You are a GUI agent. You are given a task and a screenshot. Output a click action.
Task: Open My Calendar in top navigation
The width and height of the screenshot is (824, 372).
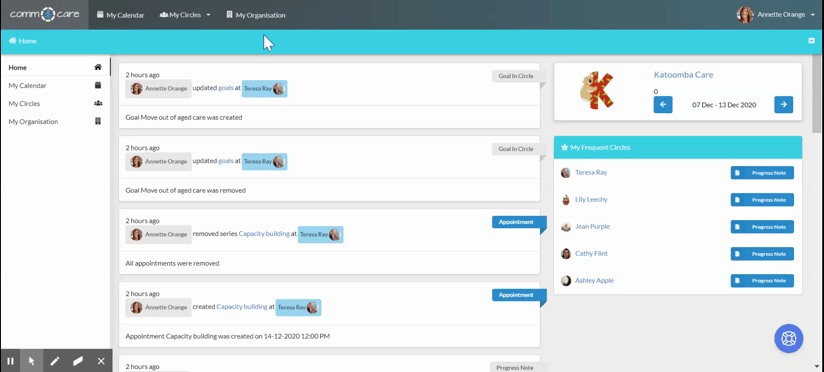(x=120, y=15)
